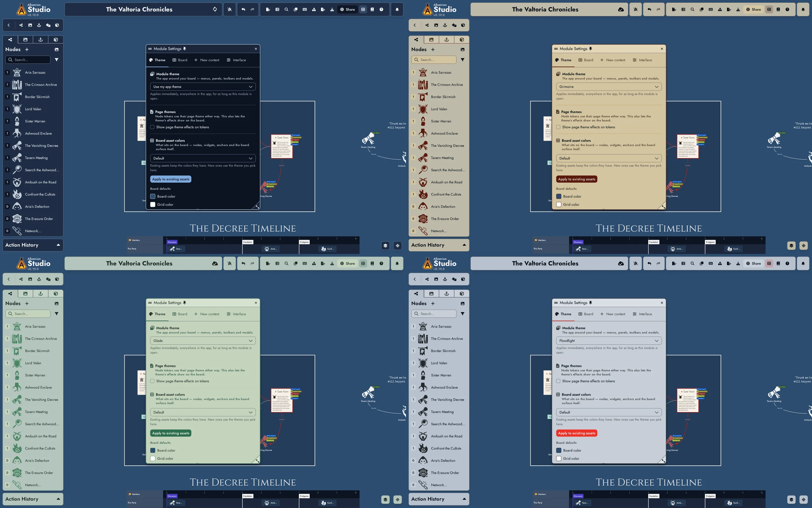Click the notification bell in the Floodlight panel
The height and width of the screenshot is (508, 812).
(803, 264)
